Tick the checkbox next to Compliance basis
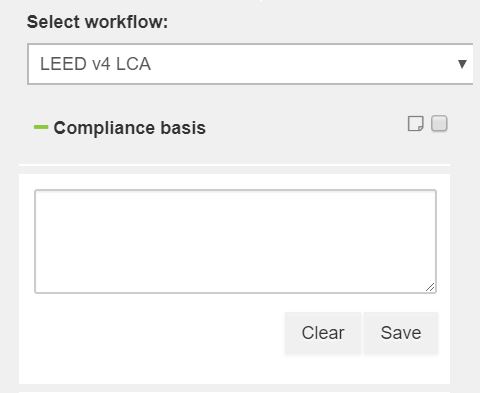Image resolution: width=480 pixels, height=393 pixels. pos(439,123)
